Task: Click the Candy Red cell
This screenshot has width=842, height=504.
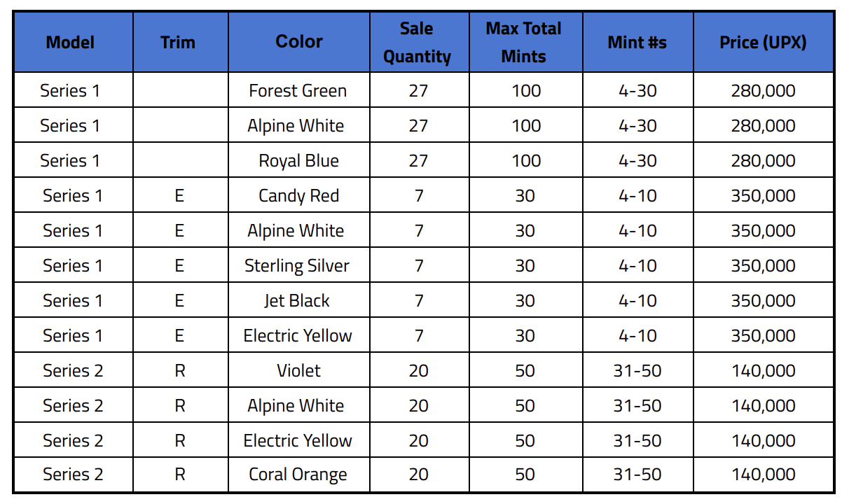Action: coord(299,195)
